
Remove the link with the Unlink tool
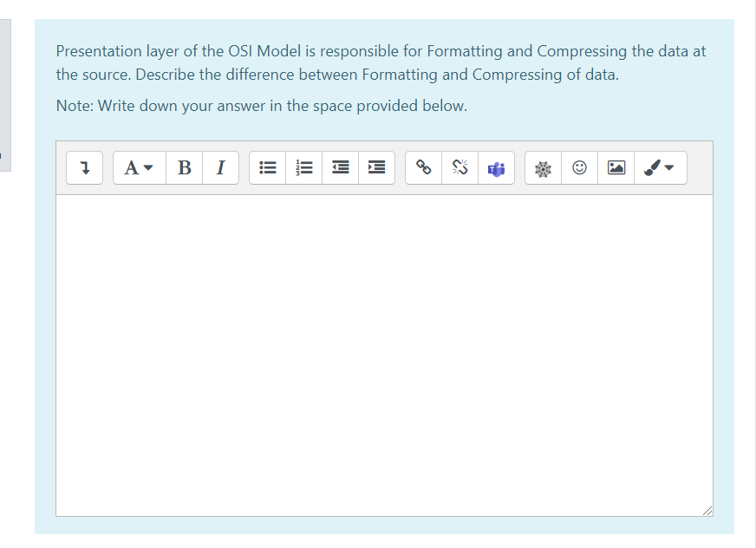tap(459, 167)
